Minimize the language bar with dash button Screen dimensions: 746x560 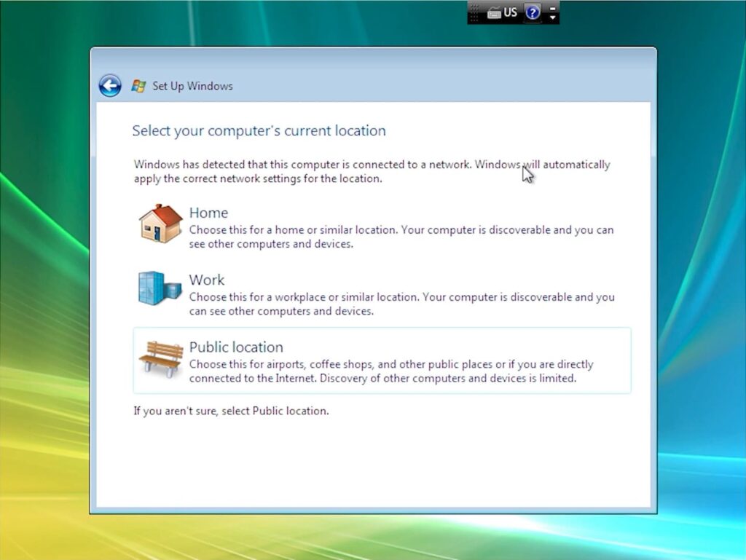click(x=552, y=8)
